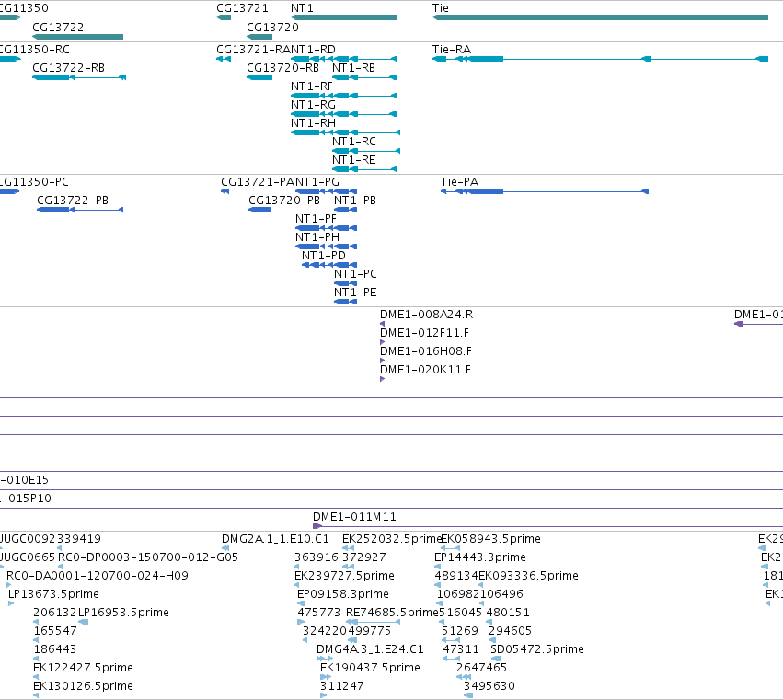The image size is (783, 700).
Task: Select the NT1-RC transcript
Action: [x=366, y=151]
